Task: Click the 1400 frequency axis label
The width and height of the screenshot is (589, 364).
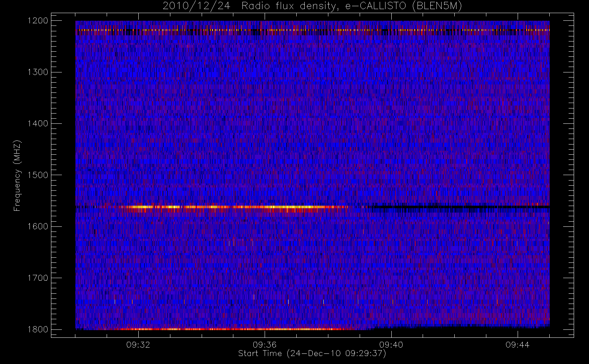Action: click(37, 123)
